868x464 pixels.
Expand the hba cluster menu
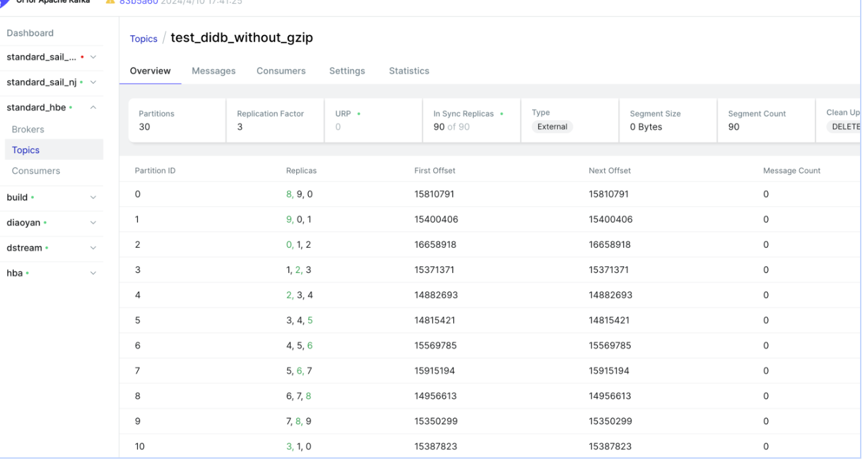(93, 273)
